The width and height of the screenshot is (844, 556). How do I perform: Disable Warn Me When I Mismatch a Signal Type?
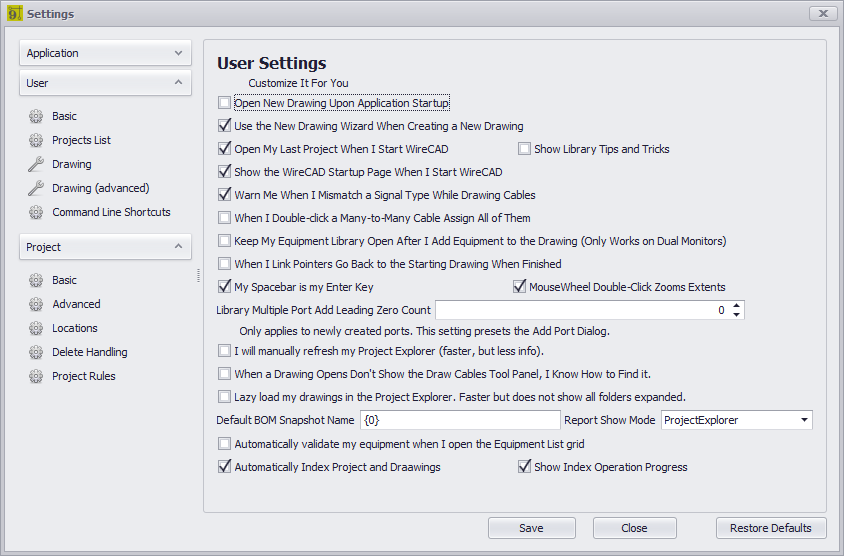point(224,195)
